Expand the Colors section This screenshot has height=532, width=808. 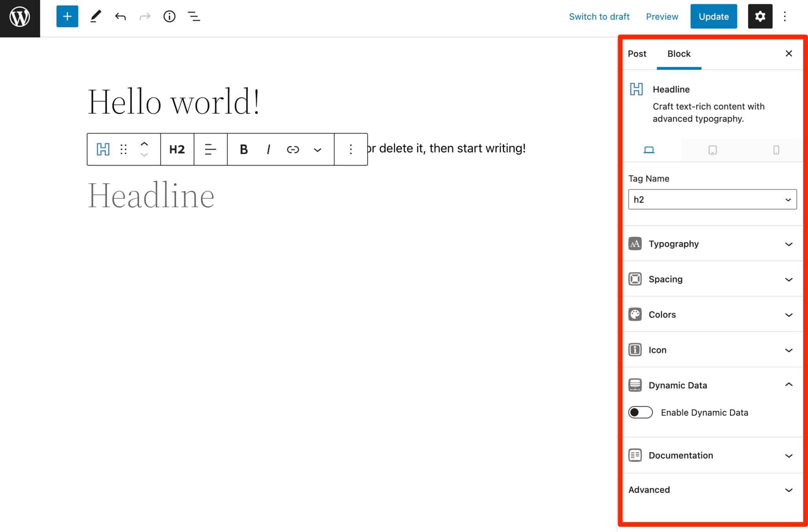tap(712, 314)
